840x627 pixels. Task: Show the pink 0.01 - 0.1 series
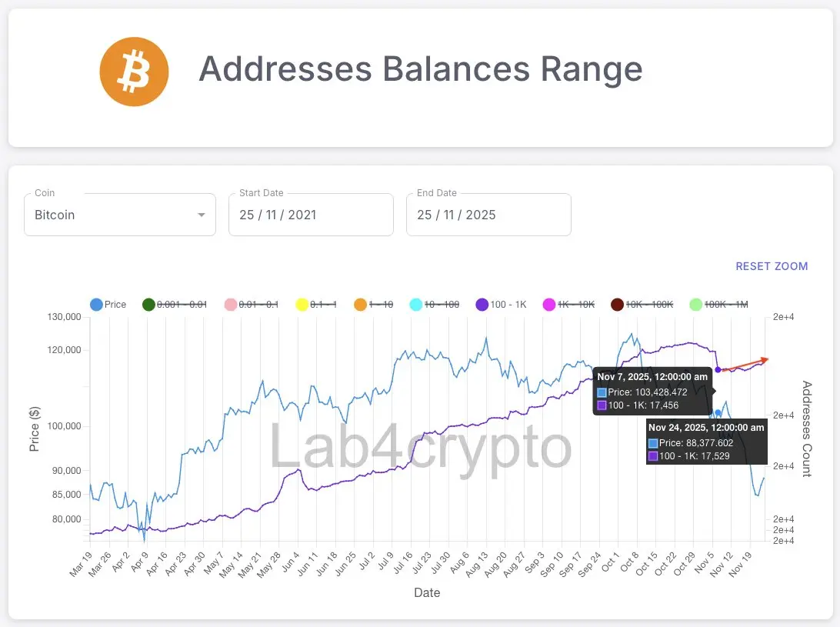coord(230,305)
